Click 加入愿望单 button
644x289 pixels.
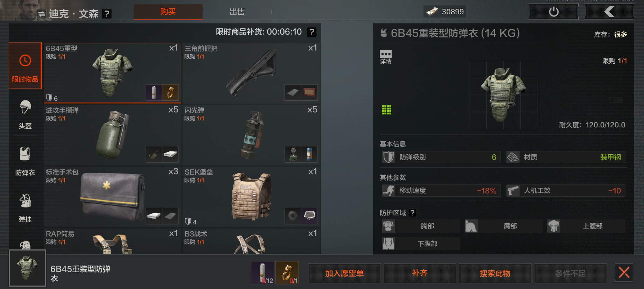[x=344, y=273]
